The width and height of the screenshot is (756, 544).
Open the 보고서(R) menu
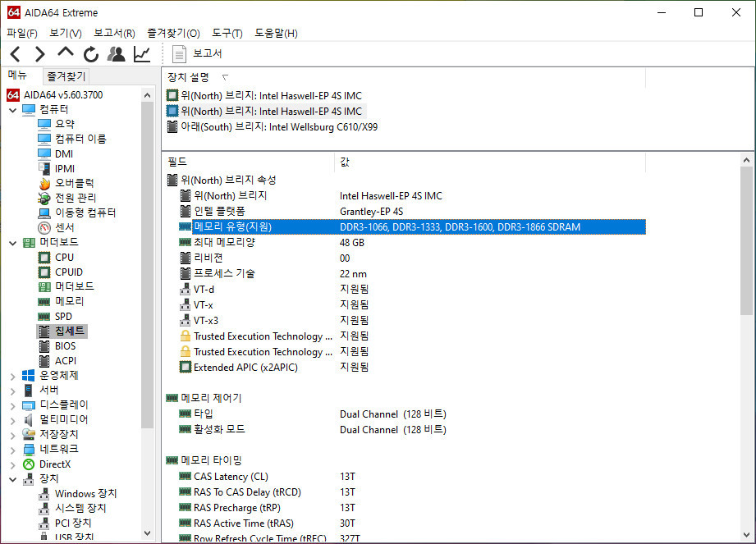point(114,34)
